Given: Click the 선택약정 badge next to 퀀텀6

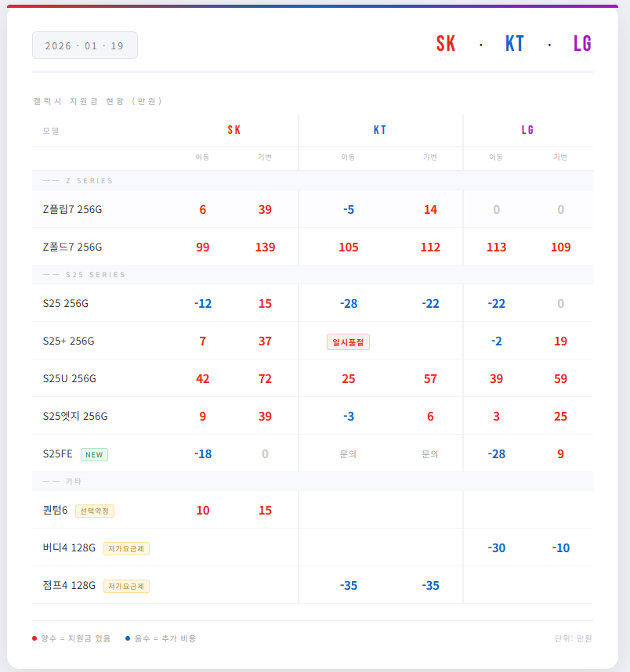Looking at the screenshot, I should [95, 511].
